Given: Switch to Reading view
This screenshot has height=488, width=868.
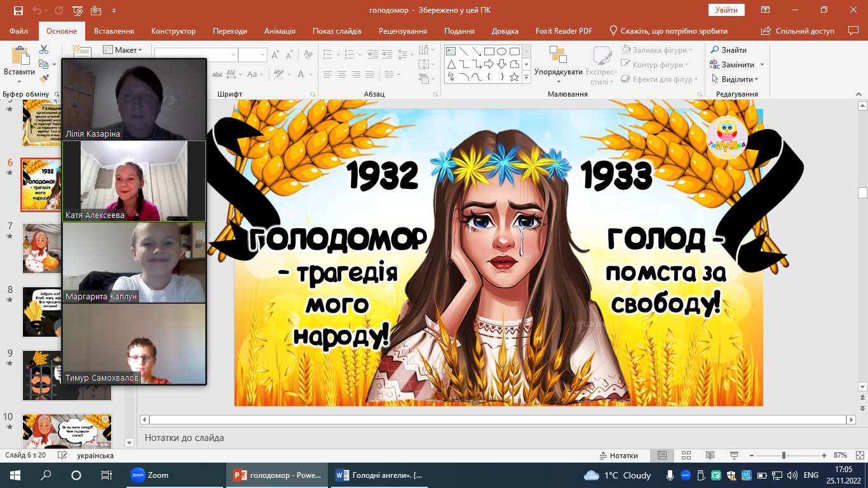Looking at the screenshot, I should click(710, 456).
